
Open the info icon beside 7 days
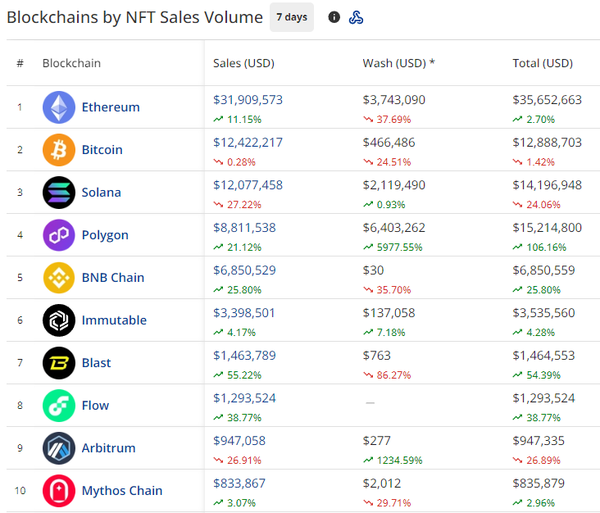pos(334,17)
